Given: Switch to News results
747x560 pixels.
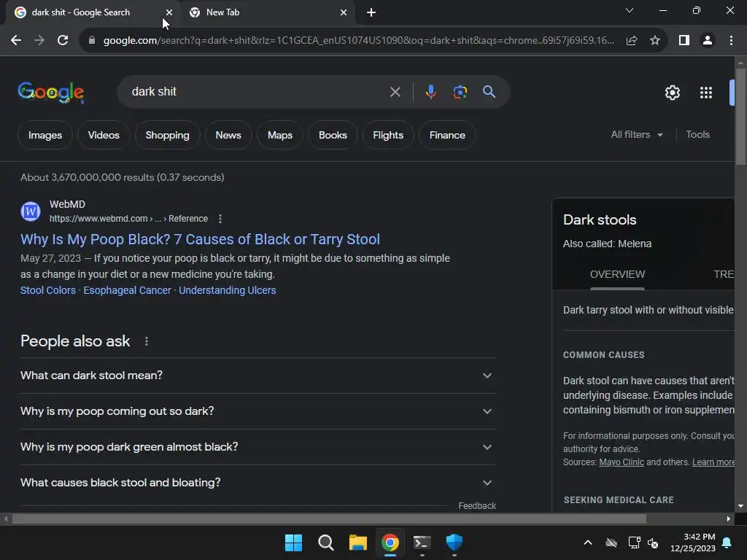Looking at the screenshot, I should click(x=228, y=135).
